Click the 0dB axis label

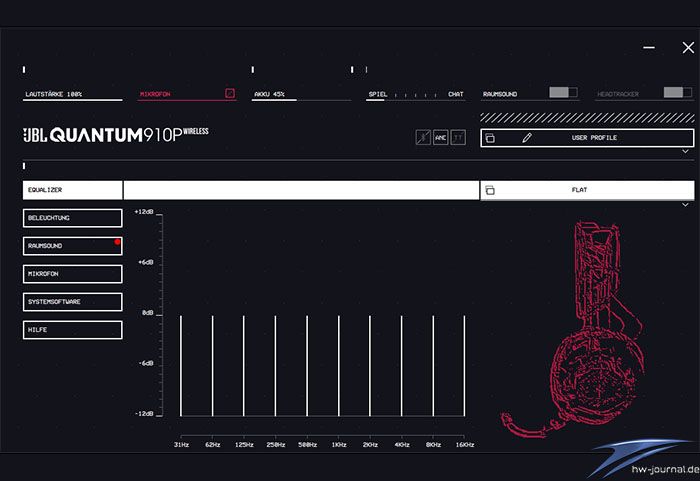pyautogui.click(x=148, y=313)
